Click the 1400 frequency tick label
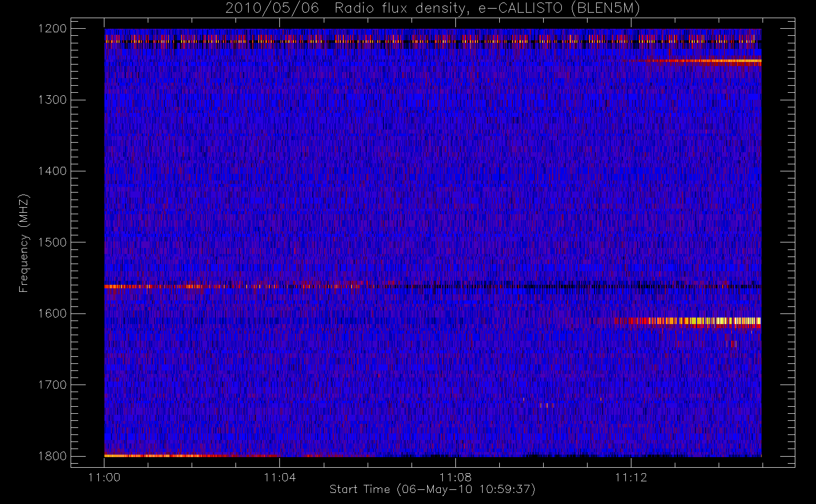Viewport: 816px width, 504px height. 52,171
